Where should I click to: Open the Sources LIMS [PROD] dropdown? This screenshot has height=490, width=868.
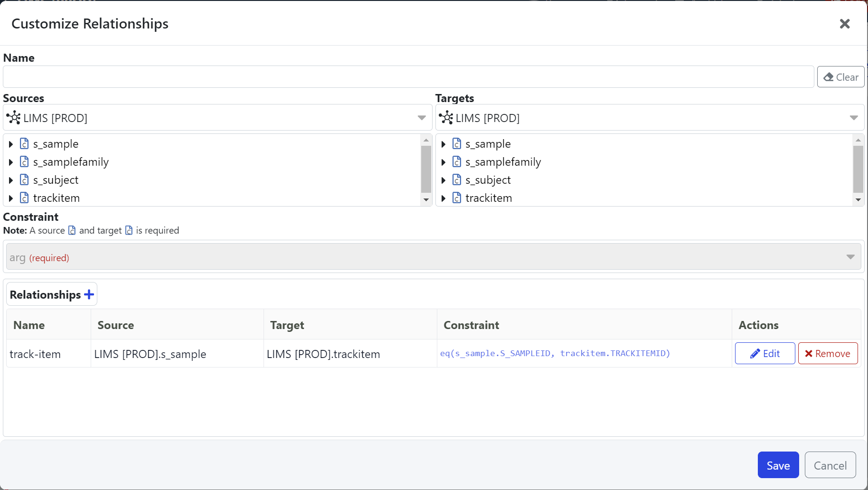click(421, 118)
